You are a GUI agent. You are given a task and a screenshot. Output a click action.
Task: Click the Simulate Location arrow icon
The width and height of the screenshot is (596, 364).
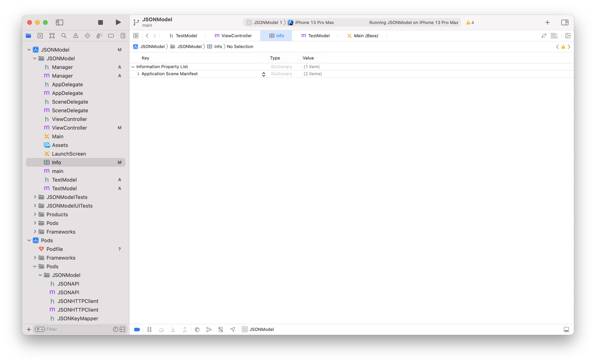click(x=232, y=330)
